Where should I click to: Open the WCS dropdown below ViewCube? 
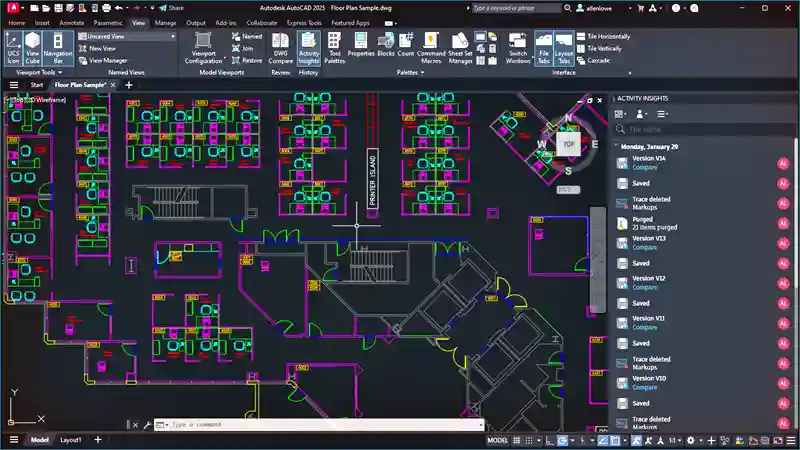(x=568, y=189)
